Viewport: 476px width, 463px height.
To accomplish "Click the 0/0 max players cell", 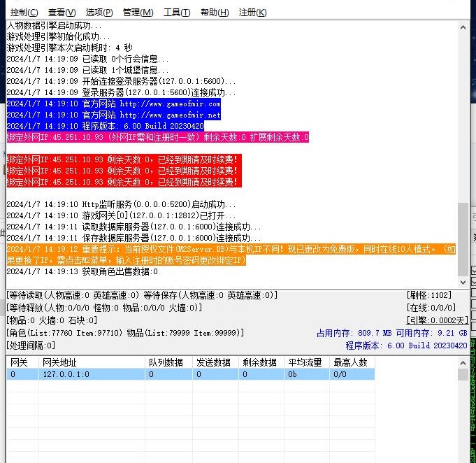I will click(352, 374).
